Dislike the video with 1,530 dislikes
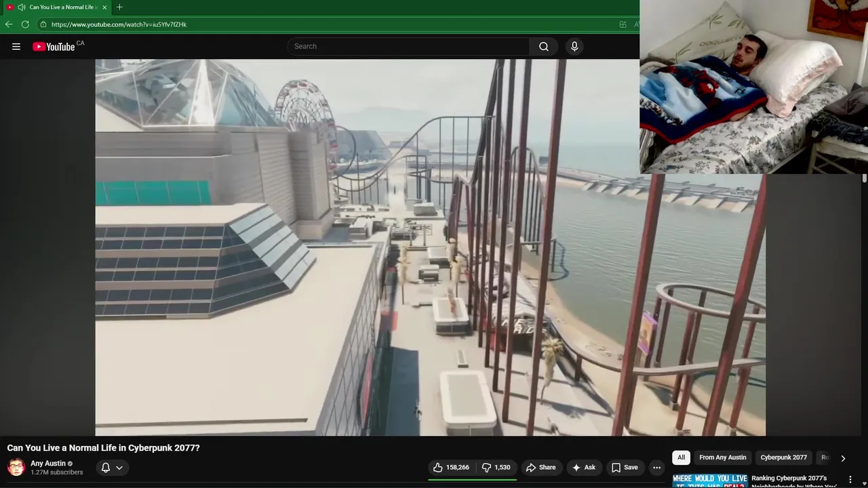The image size is (868, 488). point(496,467)
